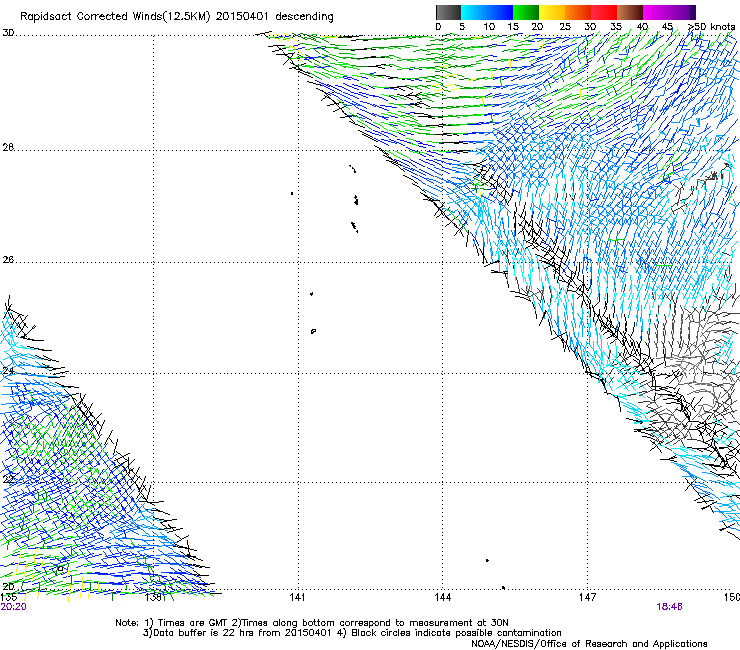Click the purple 20:20 time stamp
The height and width of the screenshot is (650, 740).
point(14,607)
